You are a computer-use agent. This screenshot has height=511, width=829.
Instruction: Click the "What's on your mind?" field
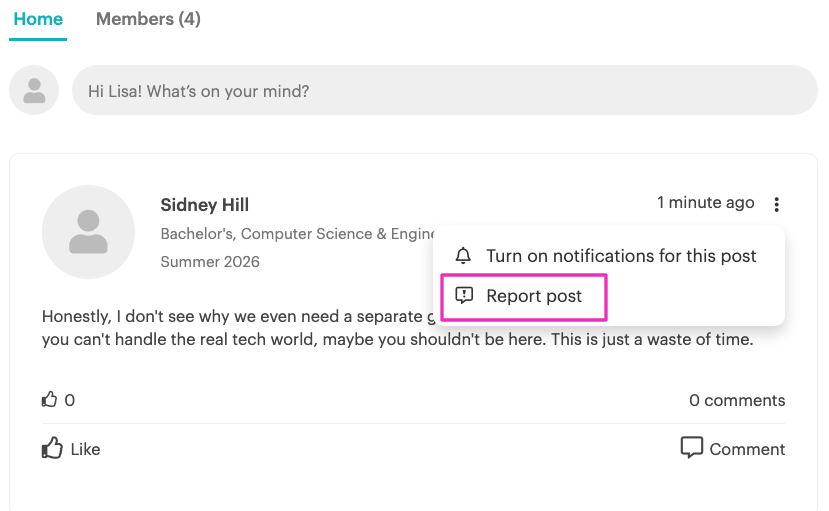pos(444,91)
